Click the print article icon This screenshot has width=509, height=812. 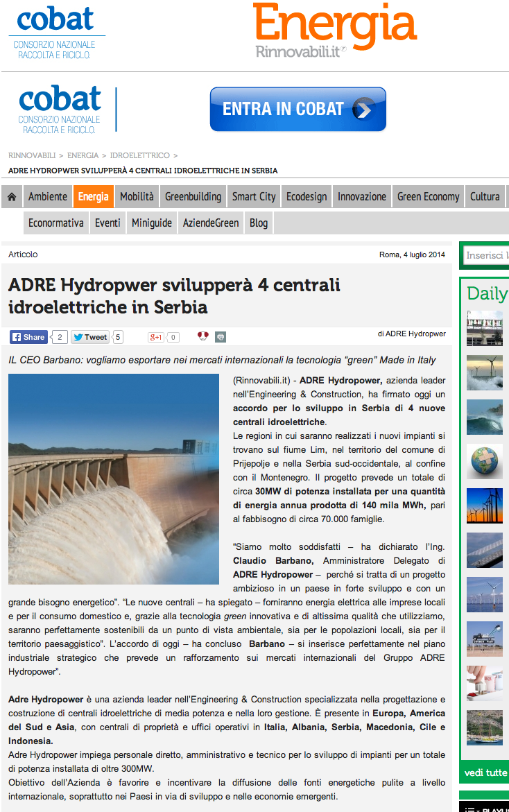221,337
